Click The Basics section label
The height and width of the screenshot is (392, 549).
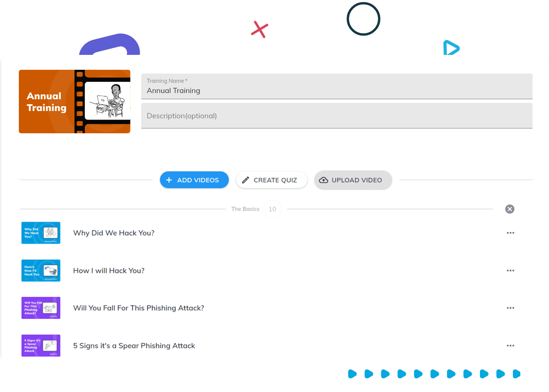click(245, 209)
